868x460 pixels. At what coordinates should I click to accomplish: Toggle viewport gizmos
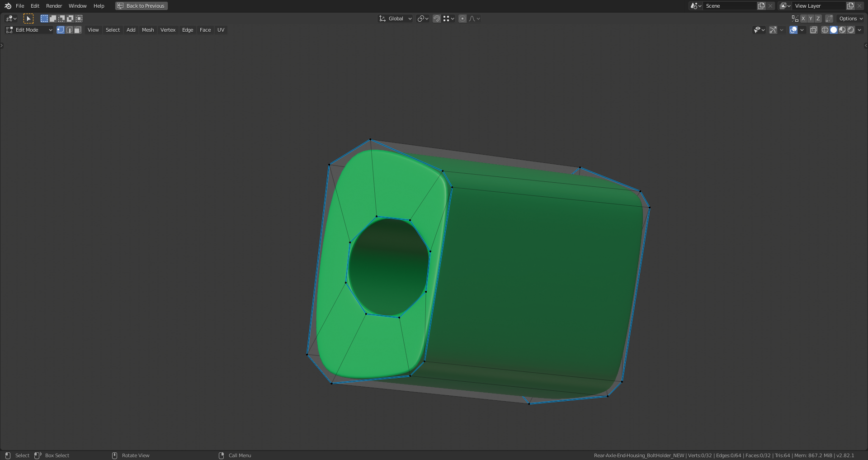coord(773,30)
